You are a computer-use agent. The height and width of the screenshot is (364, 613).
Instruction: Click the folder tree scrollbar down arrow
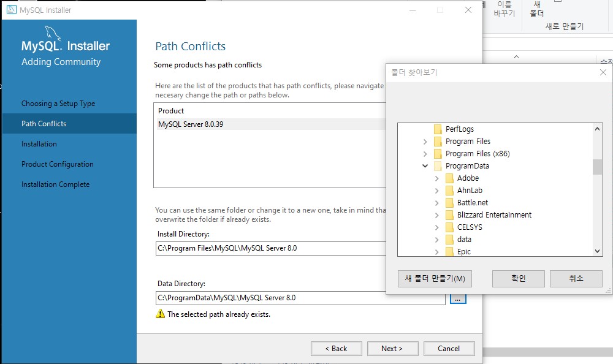[597, 251]
